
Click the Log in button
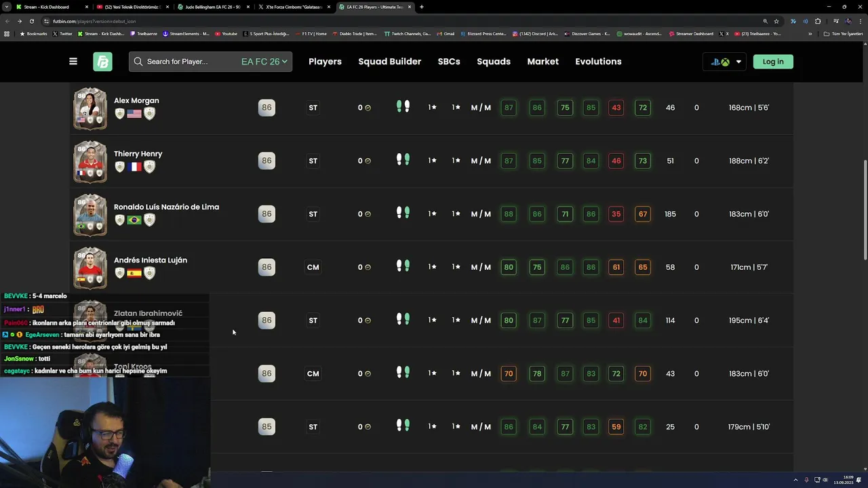tap(773, 62)
